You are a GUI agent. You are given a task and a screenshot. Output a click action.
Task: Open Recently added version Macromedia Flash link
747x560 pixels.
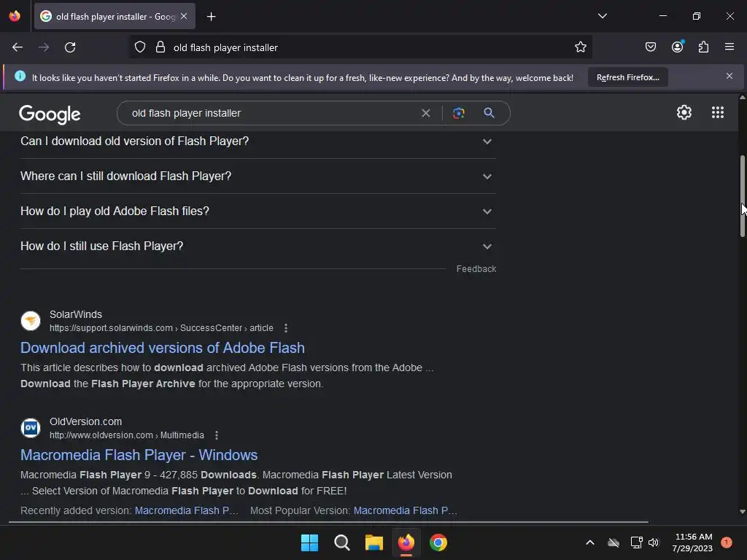(187, 510)
